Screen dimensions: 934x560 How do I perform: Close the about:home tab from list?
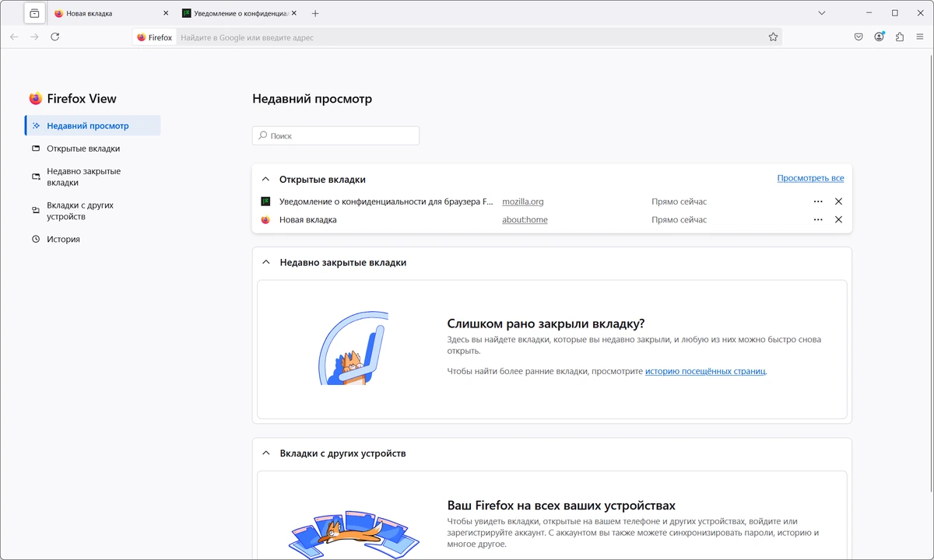pos(838,220)
